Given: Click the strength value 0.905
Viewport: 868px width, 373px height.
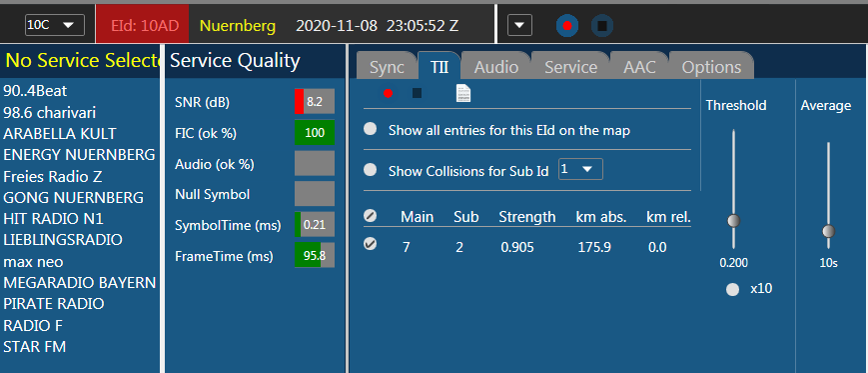Looking at the screenshot, I should coord(517,247).
